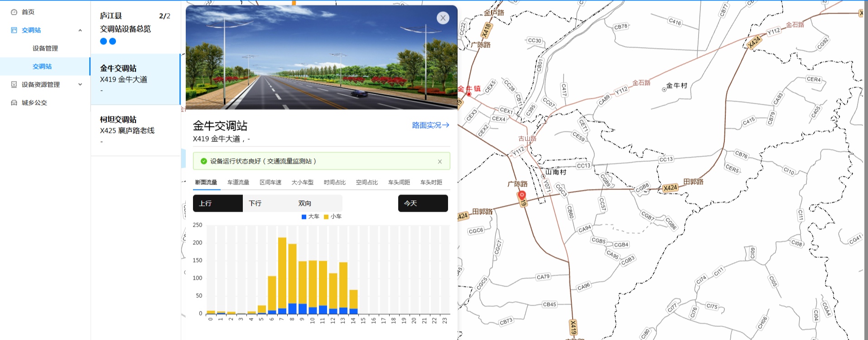Switch to the 车头时距 tab
The width and height of the screenshot is (868, 340).
431,182
